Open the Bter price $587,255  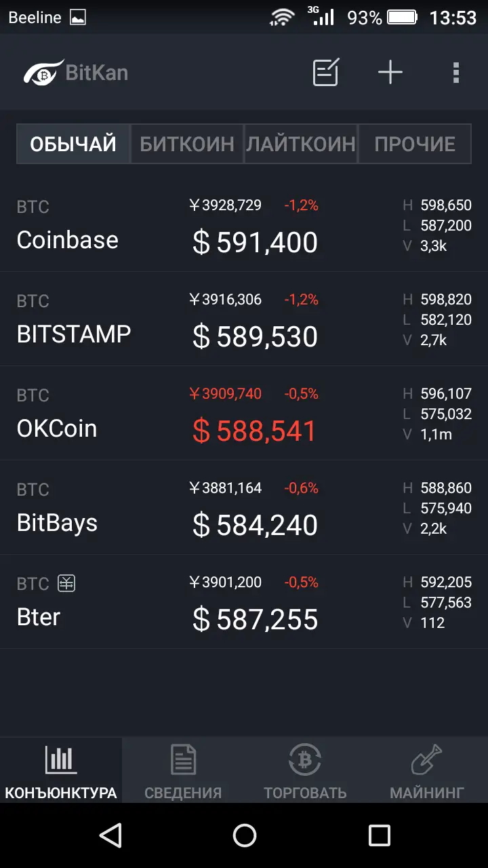pos(255,620)
